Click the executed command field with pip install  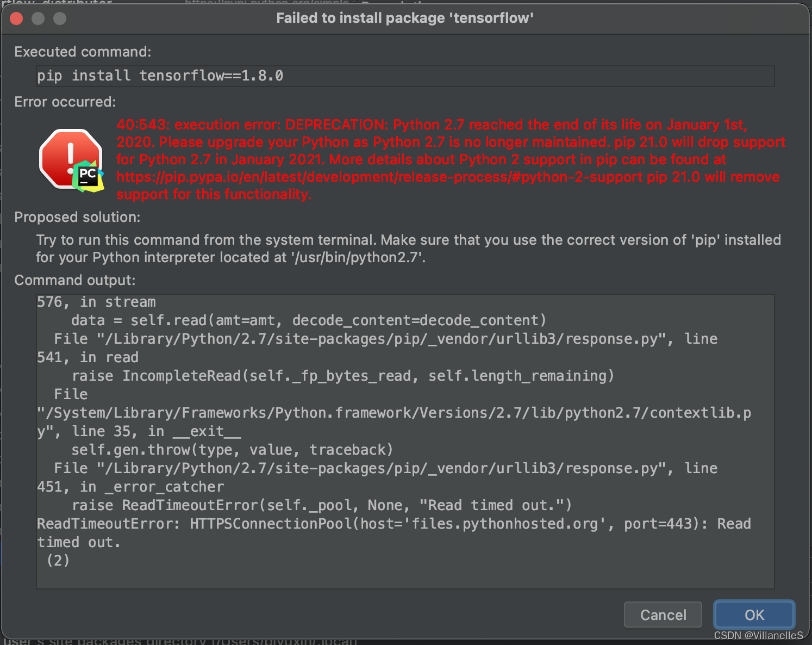click(405, 76)
